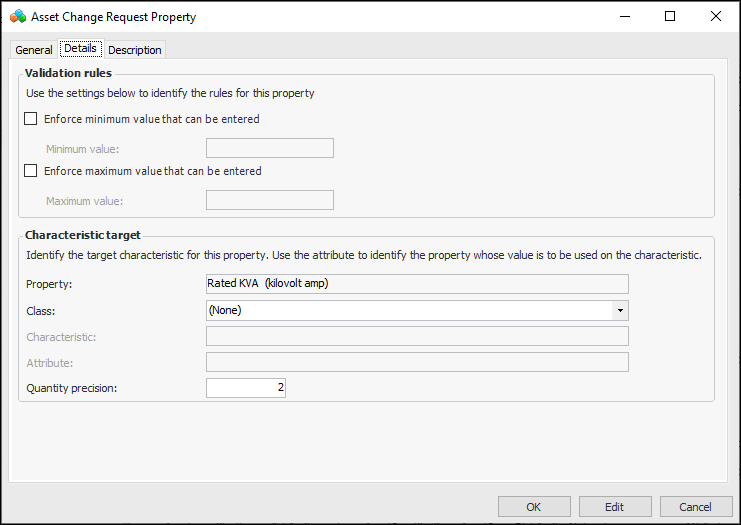Click the Maximum value input field
741x525 pixels.
269,200
